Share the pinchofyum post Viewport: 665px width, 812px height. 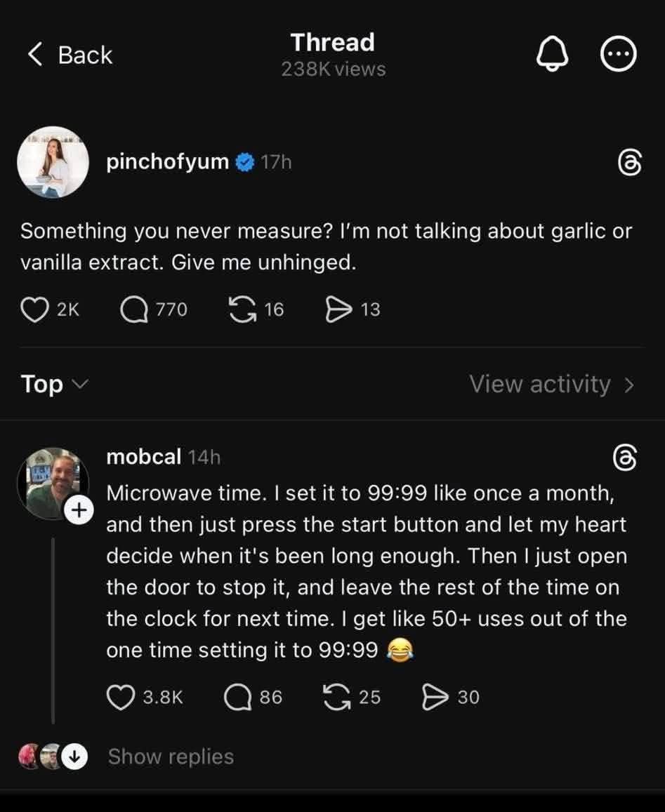[x=338, y=309]
